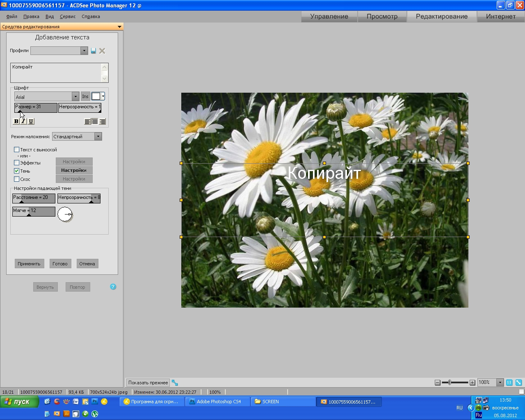Toggle italic text formatting
The image size is (525, 420).
click(23, 121)
